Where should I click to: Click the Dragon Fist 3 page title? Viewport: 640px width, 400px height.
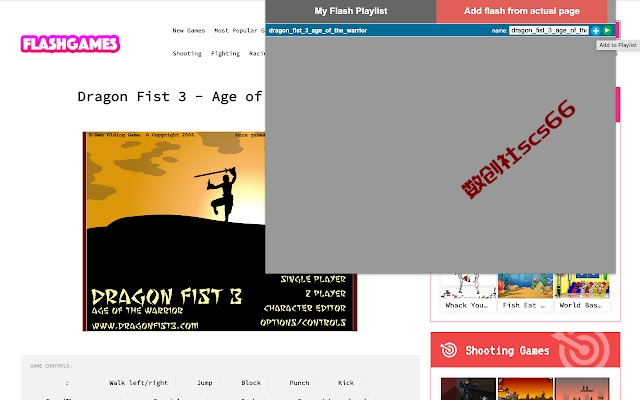[171, 97]
